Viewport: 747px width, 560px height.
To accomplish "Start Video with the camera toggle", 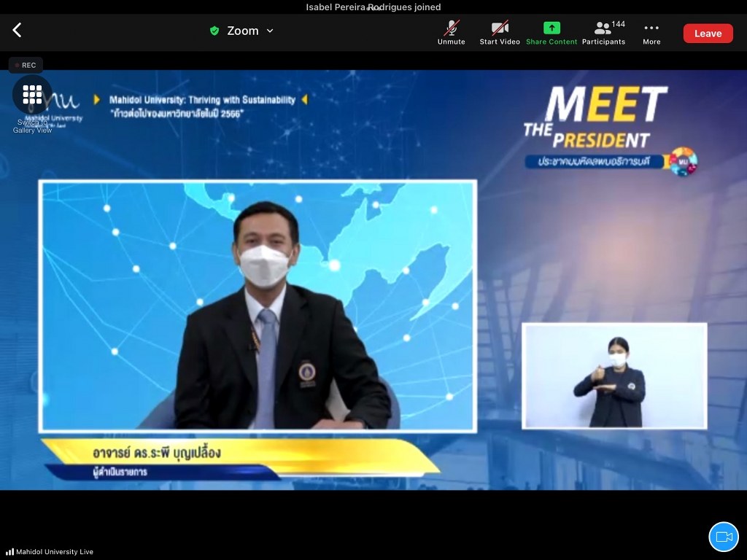I will pos(500,33).
